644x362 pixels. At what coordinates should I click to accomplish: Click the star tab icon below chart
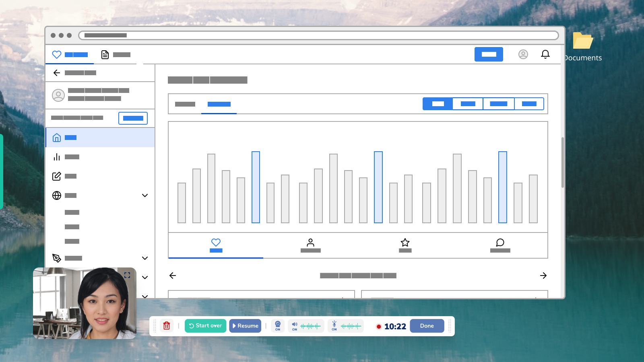click(x=405, y=243)
